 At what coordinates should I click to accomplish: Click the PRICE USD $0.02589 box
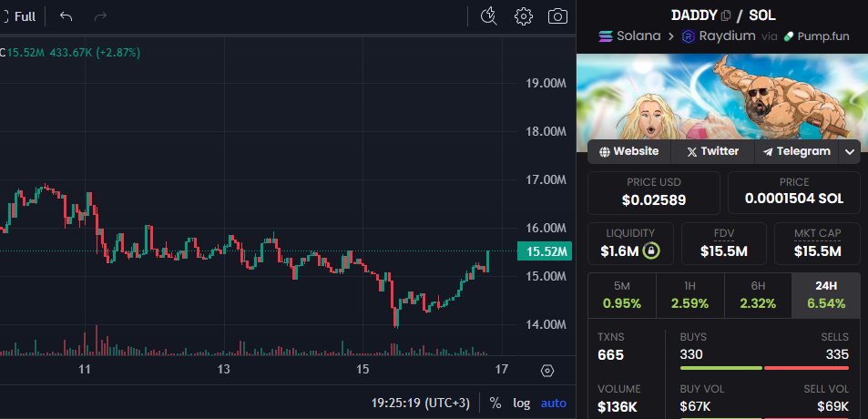[x=654, y=192]
